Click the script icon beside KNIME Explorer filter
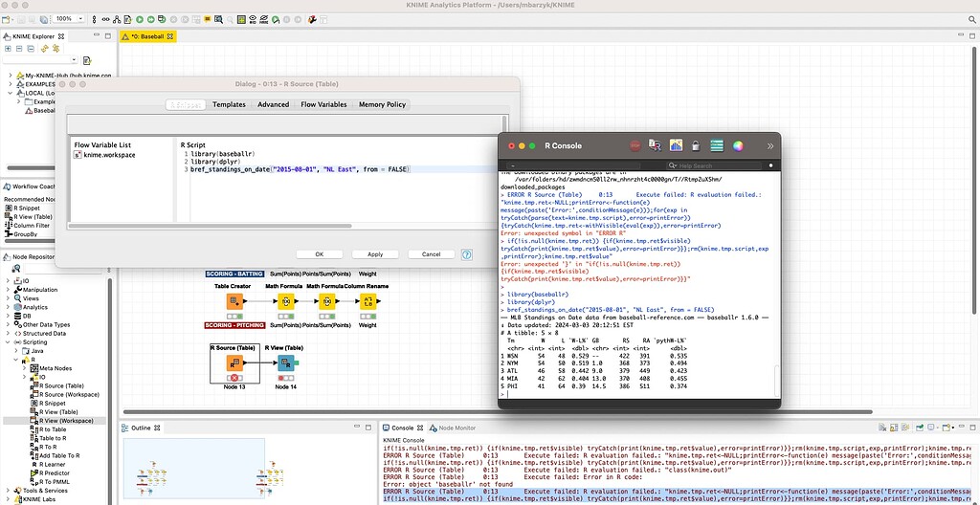This screenshot has width=980, height=505. click(87, 60)
